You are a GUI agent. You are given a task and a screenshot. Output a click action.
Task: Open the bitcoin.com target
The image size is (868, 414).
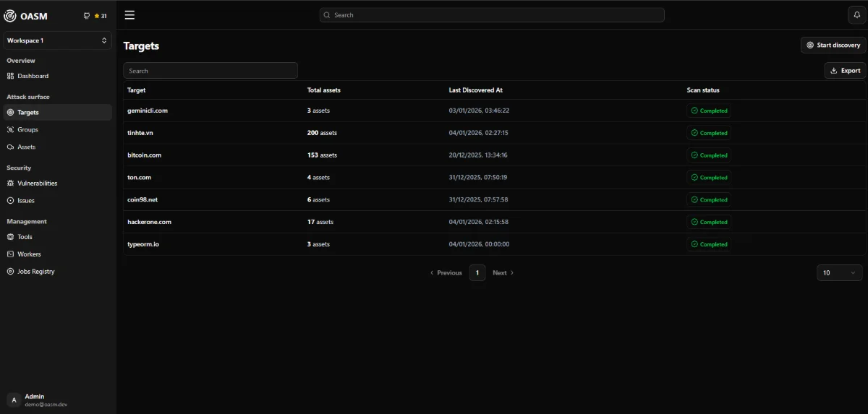click(144, 155)
